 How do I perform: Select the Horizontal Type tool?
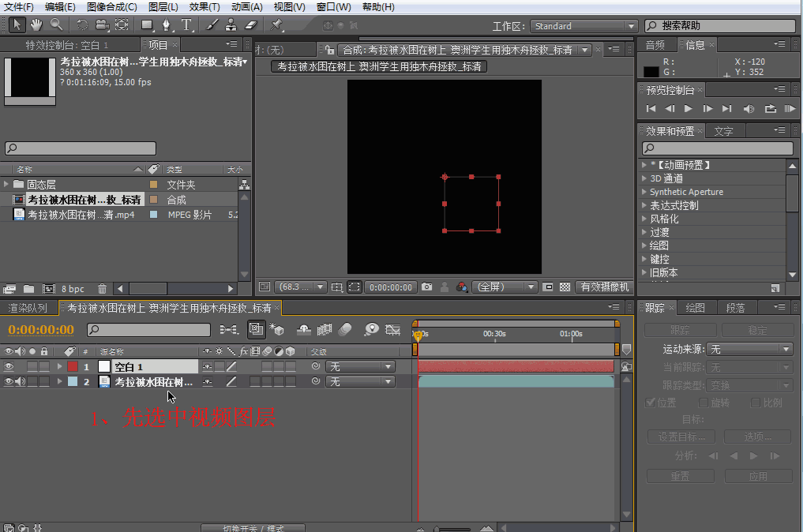pyautogui.click(x=186, y=24)
